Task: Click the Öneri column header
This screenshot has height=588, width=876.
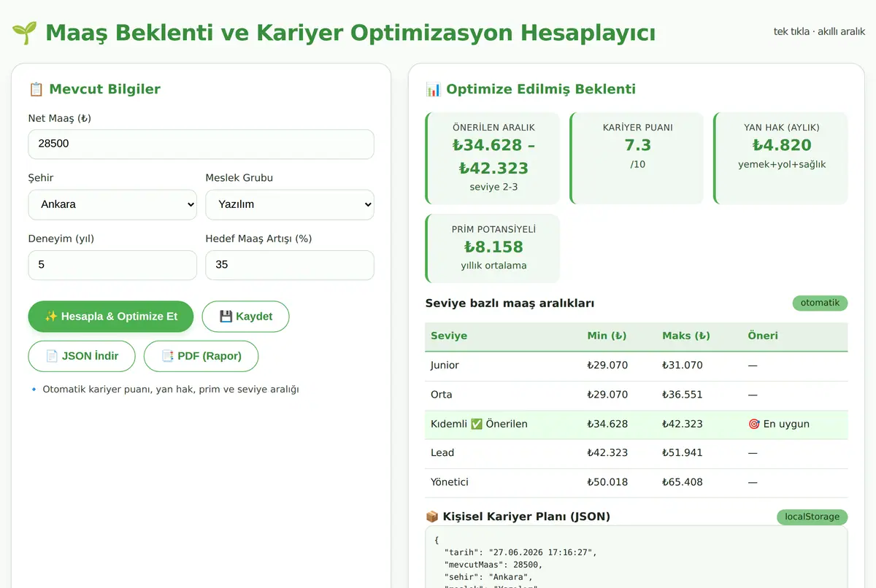Action: click(x=763, y=336)
